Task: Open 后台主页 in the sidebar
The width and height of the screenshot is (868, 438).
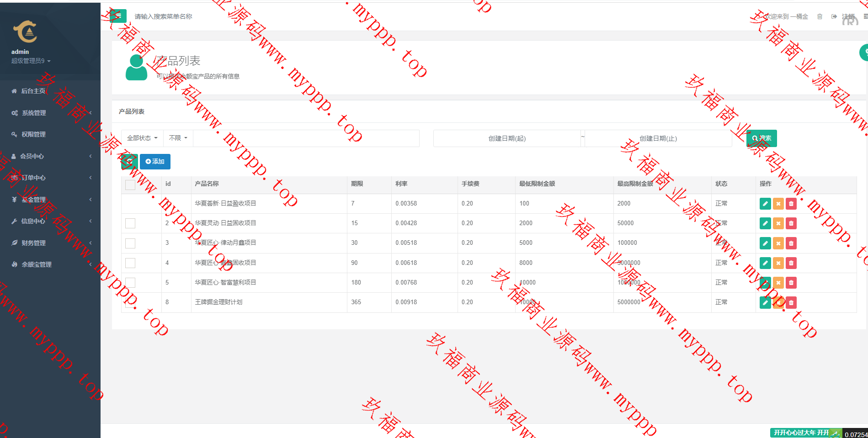Action: pos(33,91)
